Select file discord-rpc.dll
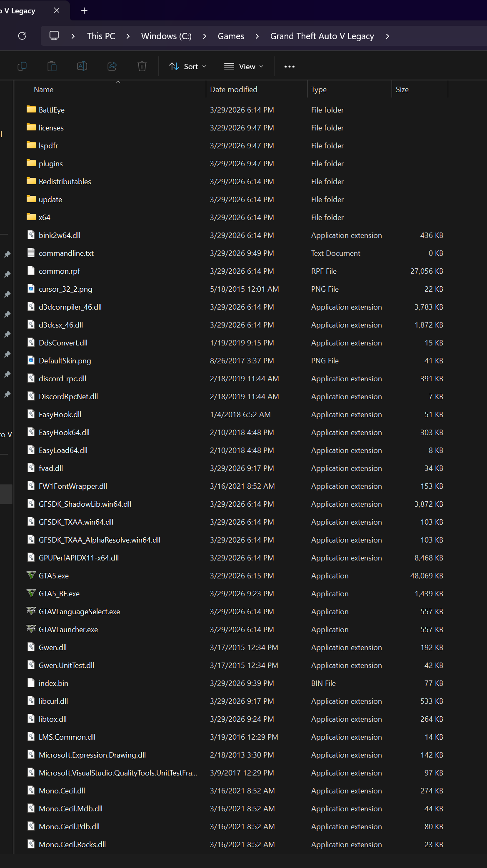 (x=62, y=378)
